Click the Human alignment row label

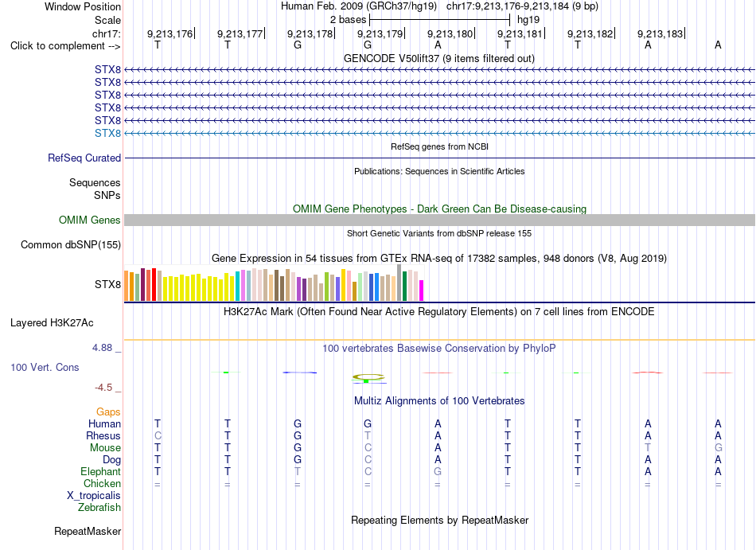(104, 423)
